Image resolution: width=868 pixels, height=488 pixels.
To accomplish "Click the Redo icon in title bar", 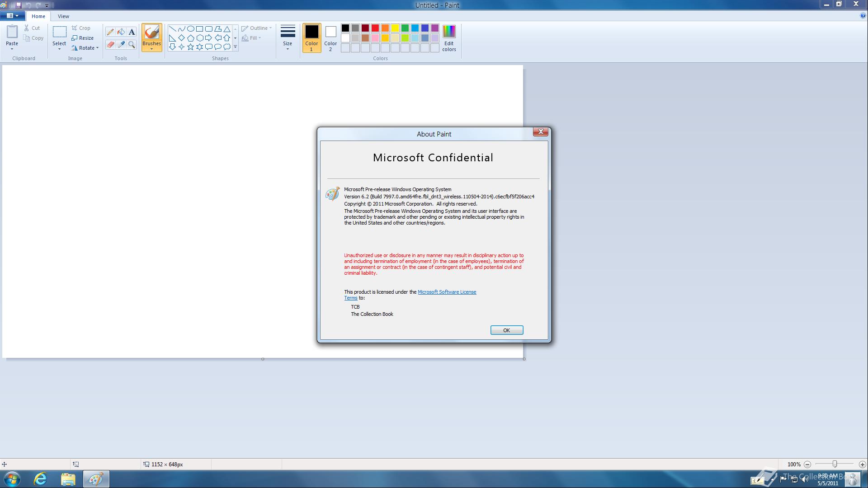I will click(x=38, y=5).
